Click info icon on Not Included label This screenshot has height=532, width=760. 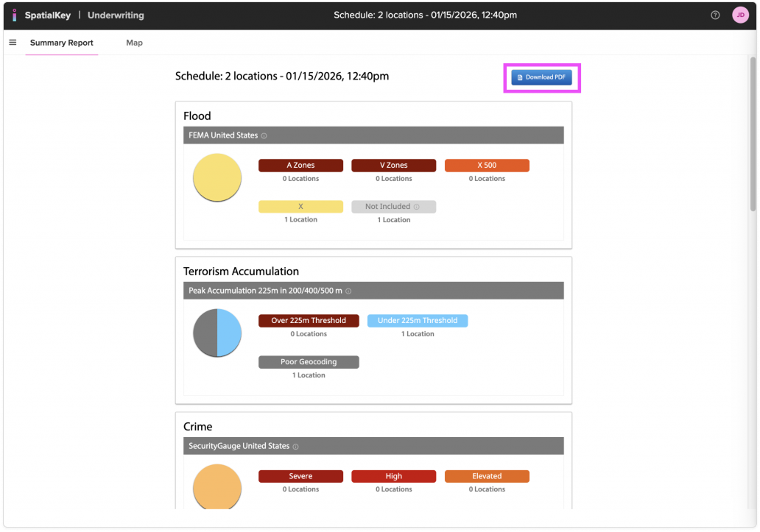[x=417, y=208]
